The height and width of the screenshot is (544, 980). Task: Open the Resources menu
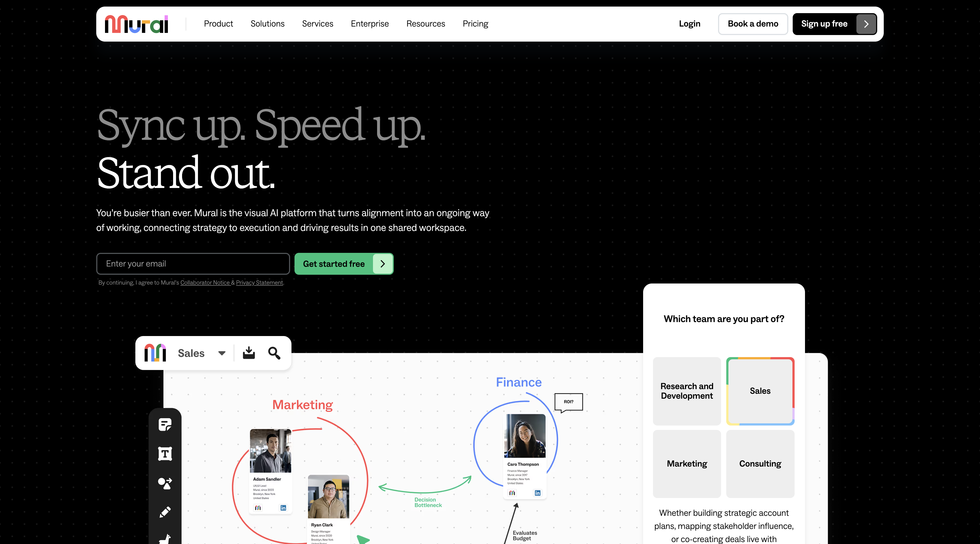[425, 24]
